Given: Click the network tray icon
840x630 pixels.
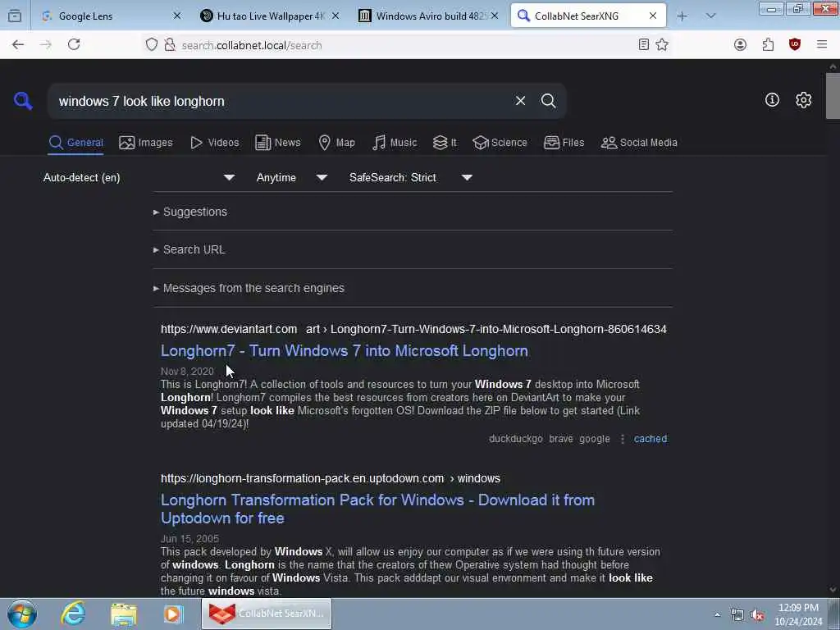Looking at the screenshot, I should 737,615.
